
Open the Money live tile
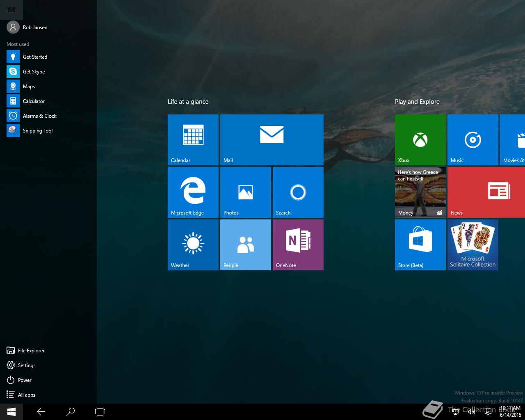point(420,192)
